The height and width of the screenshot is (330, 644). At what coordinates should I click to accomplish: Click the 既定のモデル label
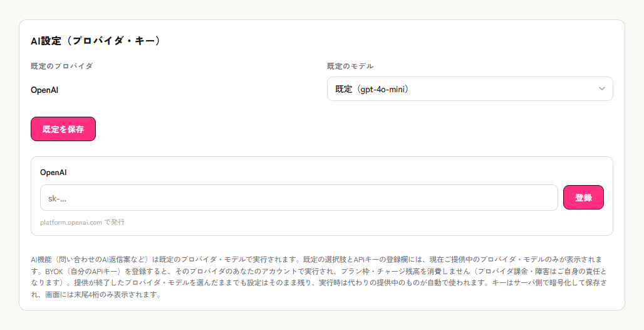tap(350, 66)
